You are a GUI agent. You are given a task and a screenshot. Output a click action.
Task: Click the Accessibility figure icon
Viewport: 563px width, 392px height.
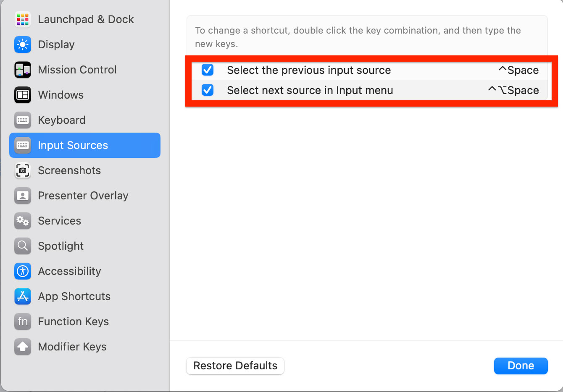point(23,271)
